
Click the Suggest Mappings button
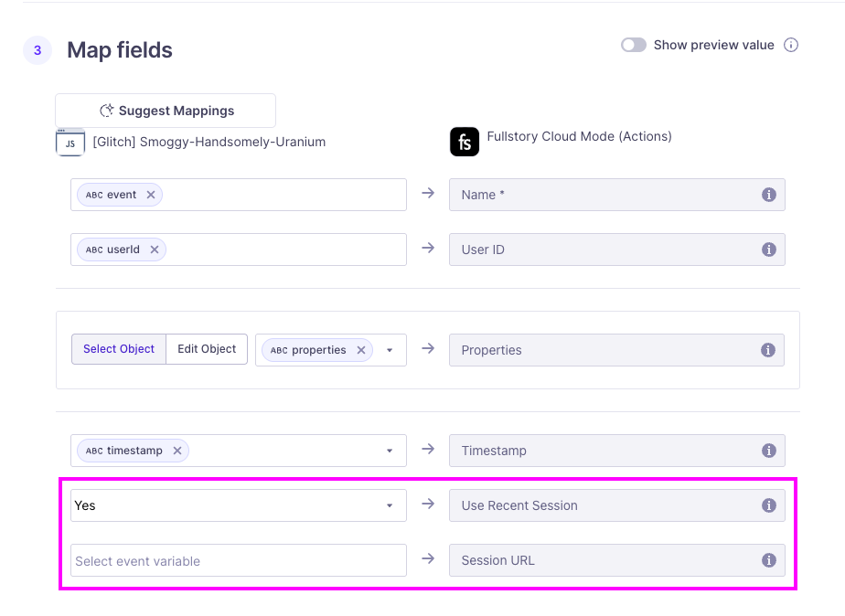(x=166, y=111)
